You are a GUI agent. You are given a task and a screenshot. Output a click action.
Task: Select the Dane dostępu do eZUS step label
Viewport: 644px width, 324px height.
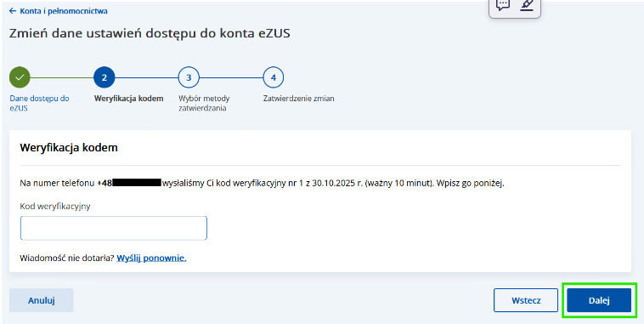pyautogui.click(x=39, y=103)
